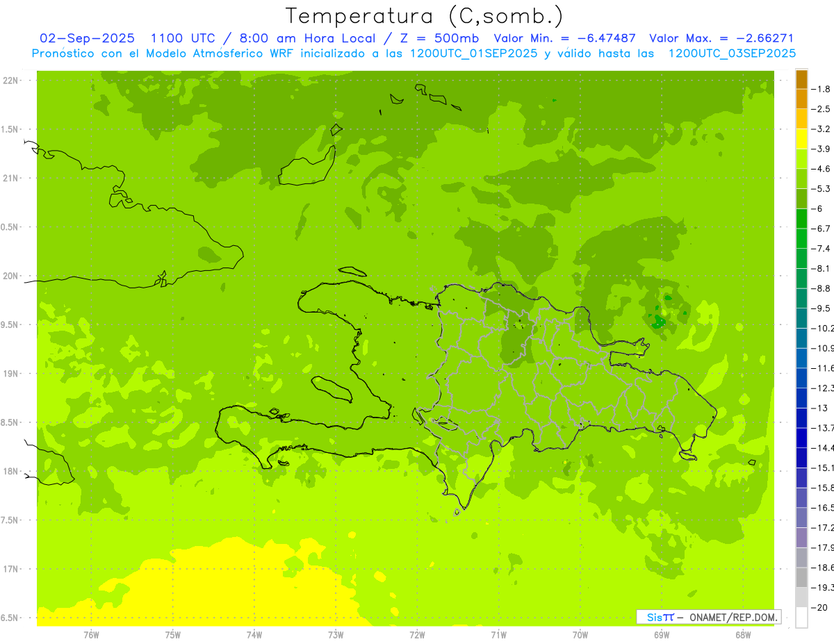Select the "68W" longitude label

[x=742, y=635]
